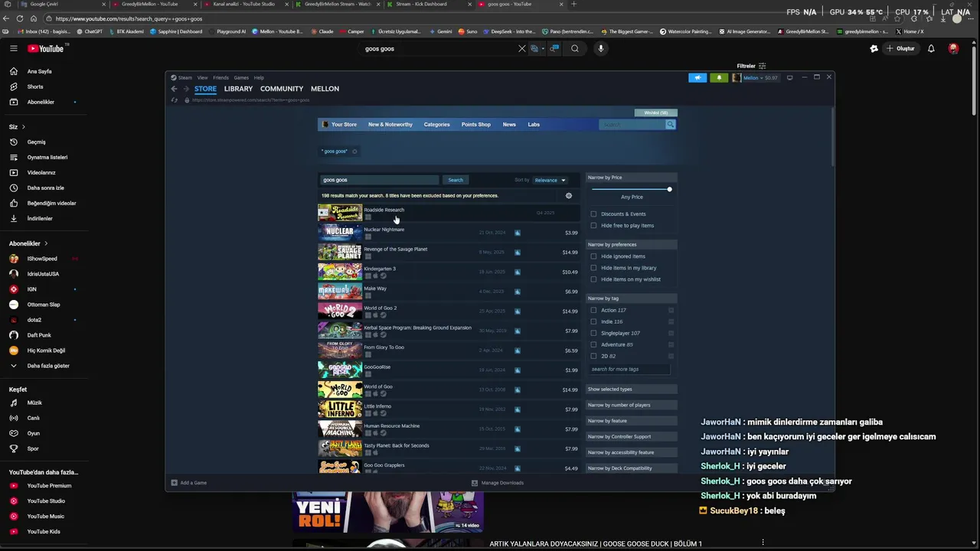Image resolution: width=980 pixels, height=551 pixels.
Task: Expand Narrow by feature section
Action: [632, 421]
